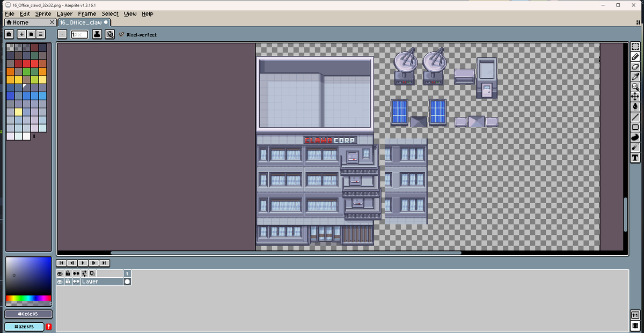Image resolution: width=644 pixels, height=333 pixels.
Task: Close the Home tab
Action: pos(52,23)
